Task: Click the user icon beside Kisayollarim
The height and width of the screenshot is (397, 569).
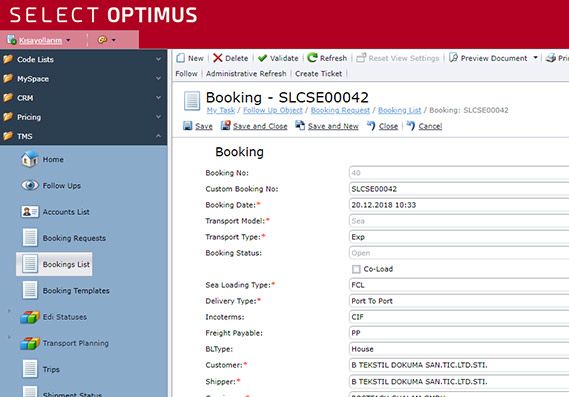Action: pyautogui.click(x=12, y=40)
